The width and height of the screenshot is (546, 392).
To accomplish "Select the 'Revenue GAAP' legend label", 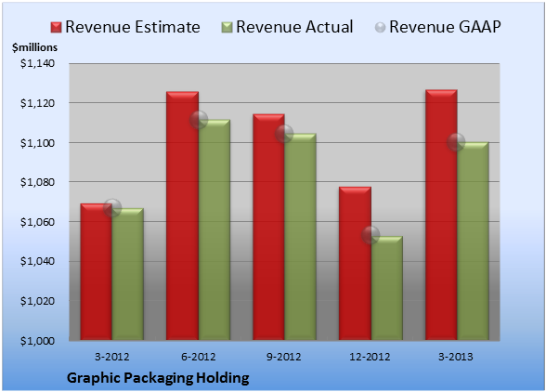I will (x=445, y=27).
